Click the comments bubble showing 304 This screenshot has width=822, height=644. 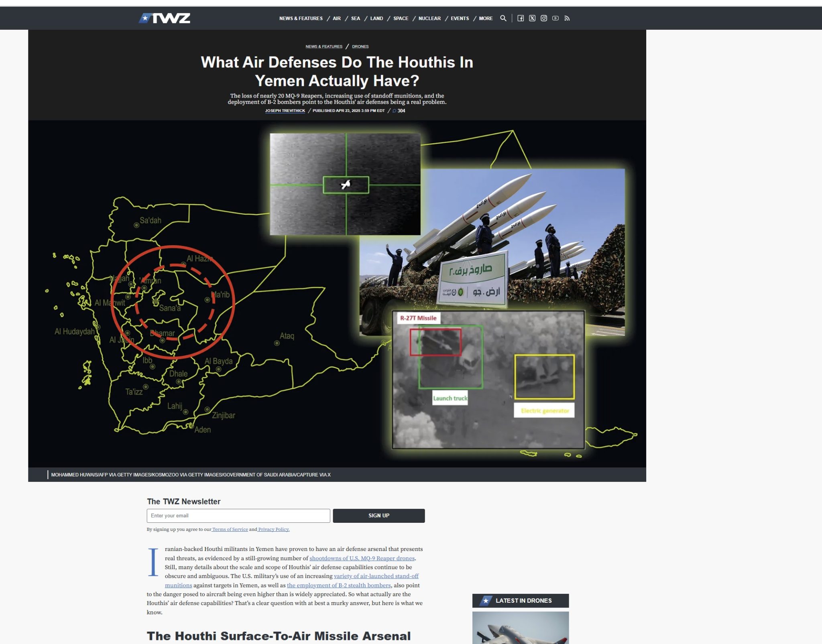[399, 111]
